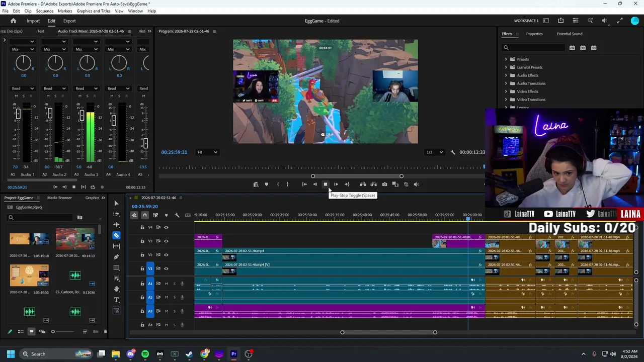Screen dimensions: 644x362
Task: Click the Lift button
Action: pyautogui.click(x=363, y=185)
